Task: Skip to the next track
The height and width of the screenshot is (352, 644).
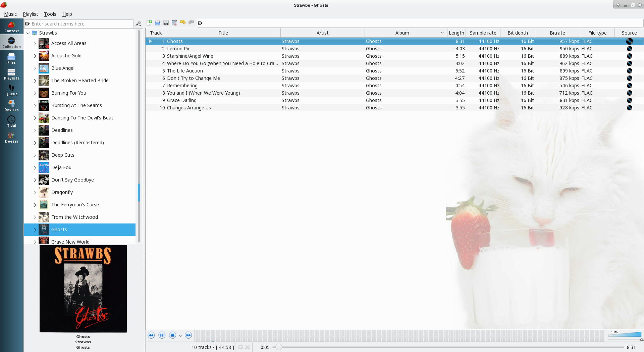Action: click(x=189, y=335)
